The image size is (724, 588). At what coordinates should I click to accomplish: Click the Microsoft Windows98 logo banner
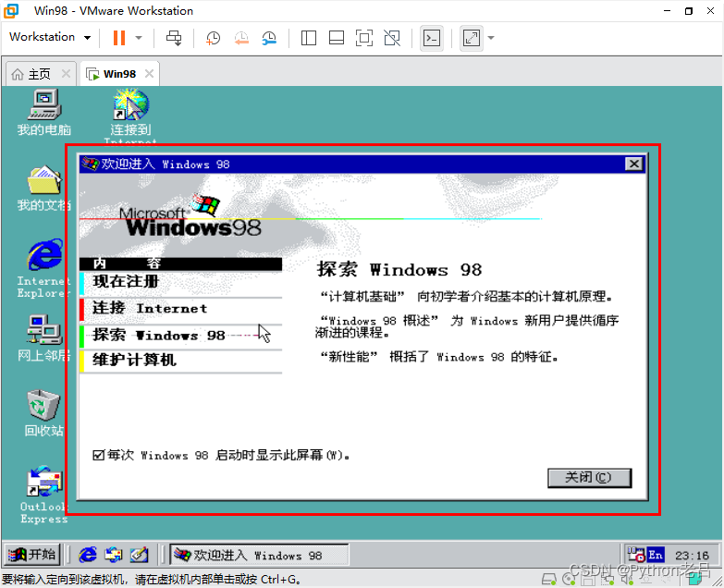(x=190, y=216)
